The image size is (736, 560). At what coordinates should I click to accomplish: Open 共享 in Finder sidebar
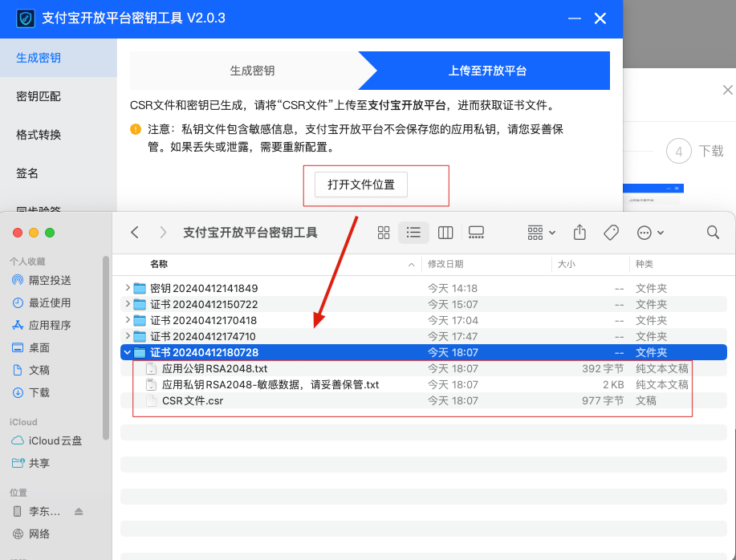point(31,464)
